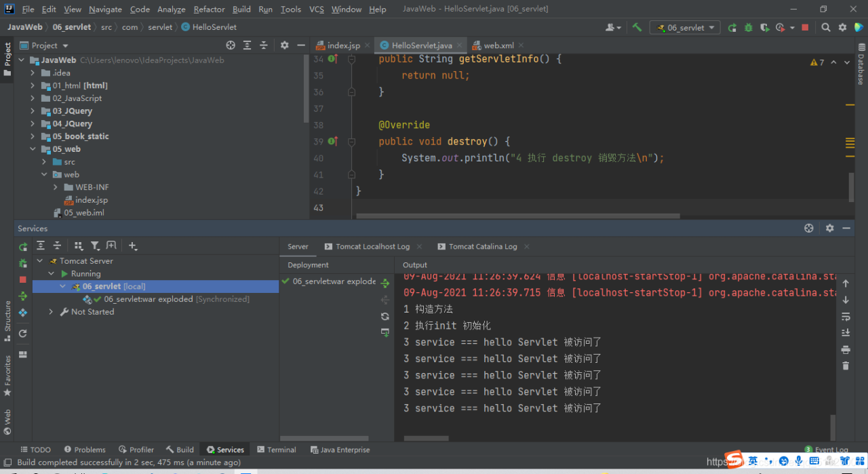Viewport: 868px width, 474px height.
Task: Start debugging with the green bug icon
Action: tap(748, 28)
